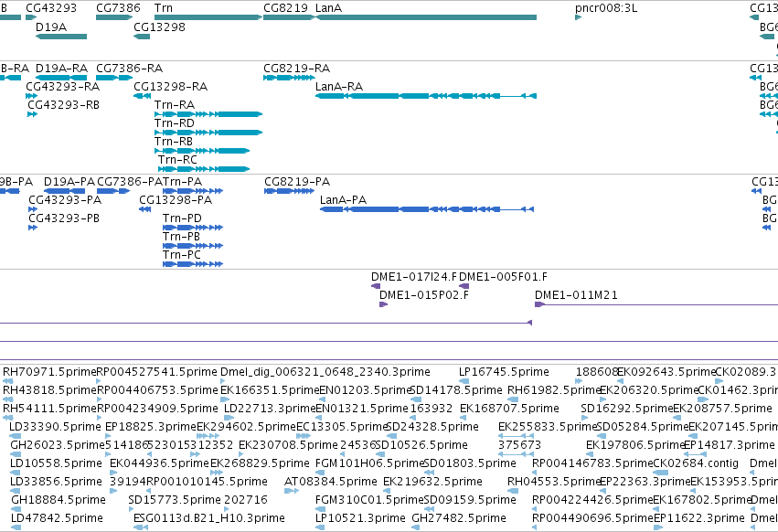Image resolution: width=778 pixels, height=532 pixels.
Task: Select the CG13298-RA transcript
Action: tap(142, 96)
